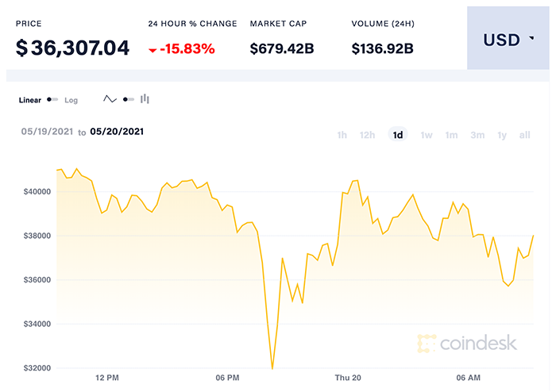The image size is (556, 392).
Task: Switch to the 1w time range
Action: point(427,135)
